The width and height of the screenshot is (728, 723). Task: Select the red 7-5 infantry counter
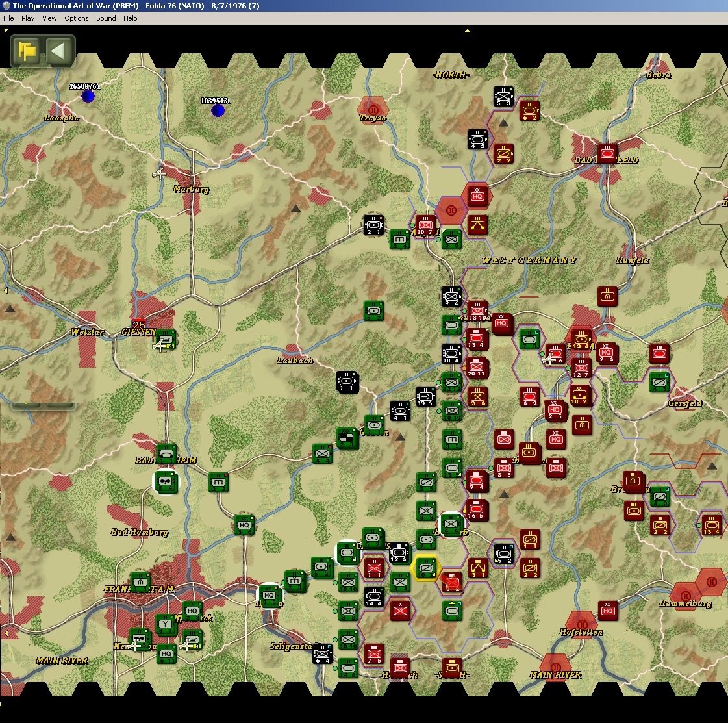[x=374, y=653]
